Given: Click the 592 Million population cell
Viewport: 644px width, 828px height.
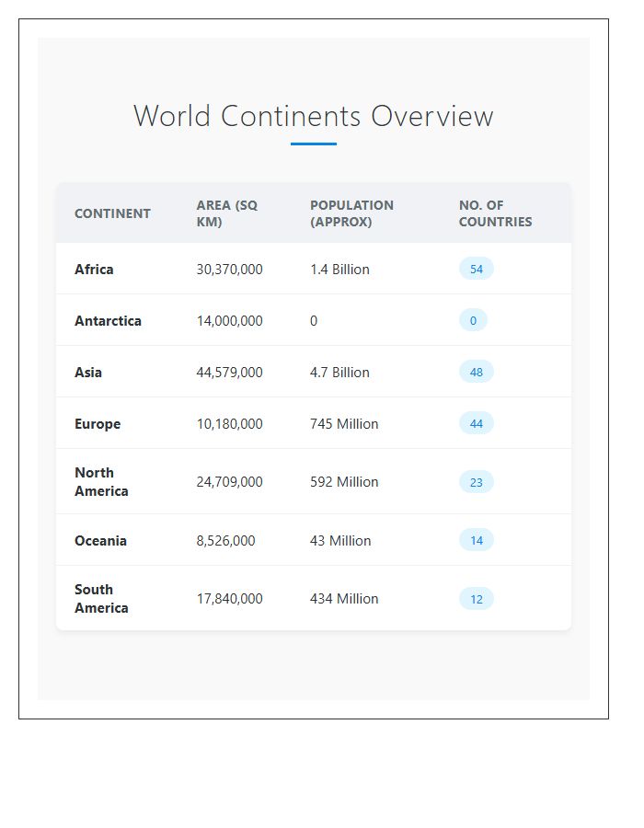Looking at the screenshot, I should [x=344, y=481].
